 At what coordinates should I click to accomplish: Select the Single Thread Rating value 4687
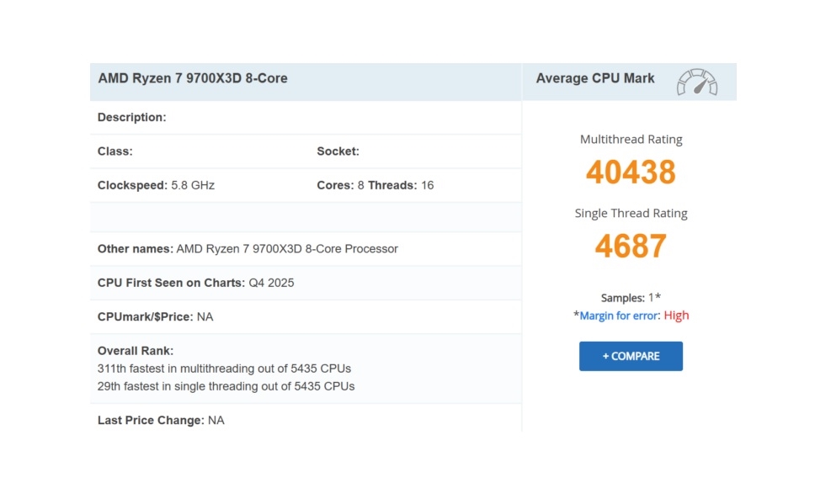631,246
